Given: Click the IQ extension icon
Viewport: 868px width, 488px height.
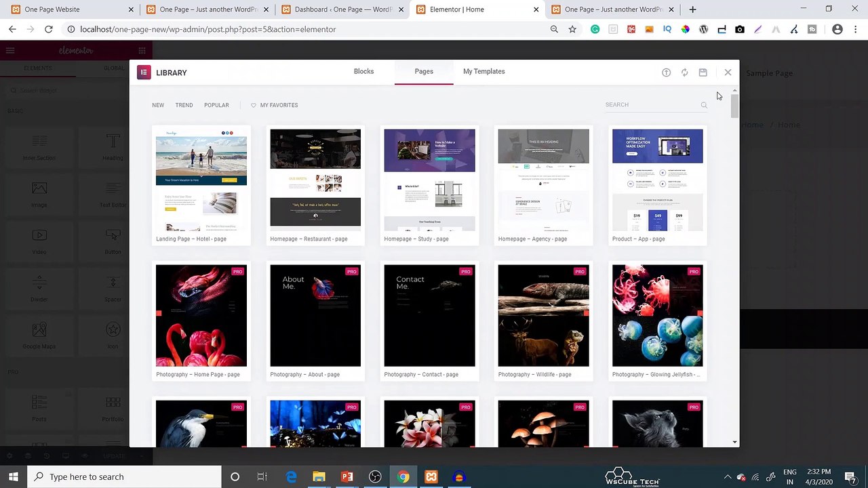Looking at the screenshot, I should click(667, 29).
